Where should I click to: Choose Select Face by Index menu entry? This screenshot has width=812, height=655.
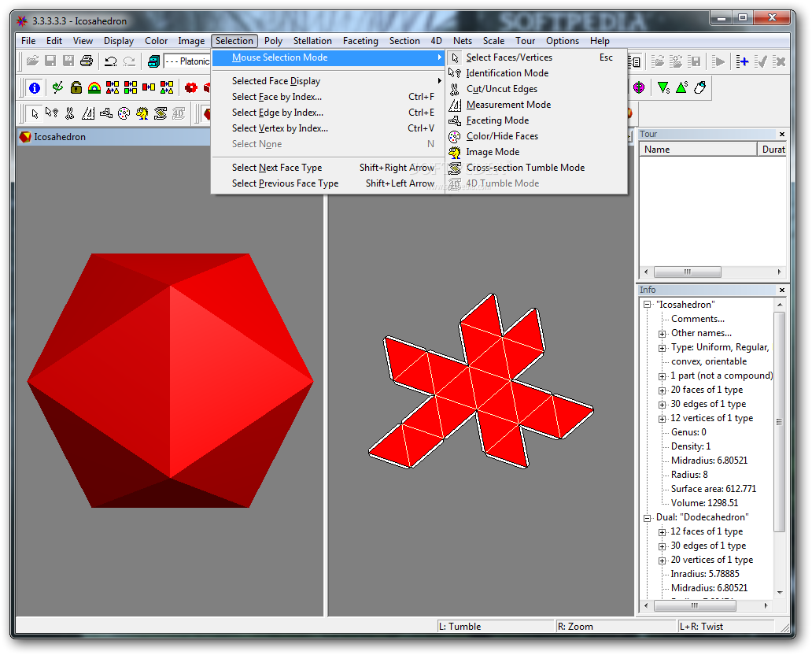[x=277, y=97]
